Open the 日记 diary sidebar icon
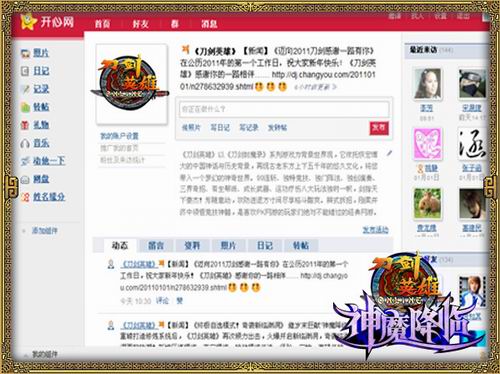This screenshot has height=374, width=500. pos(25,71)
